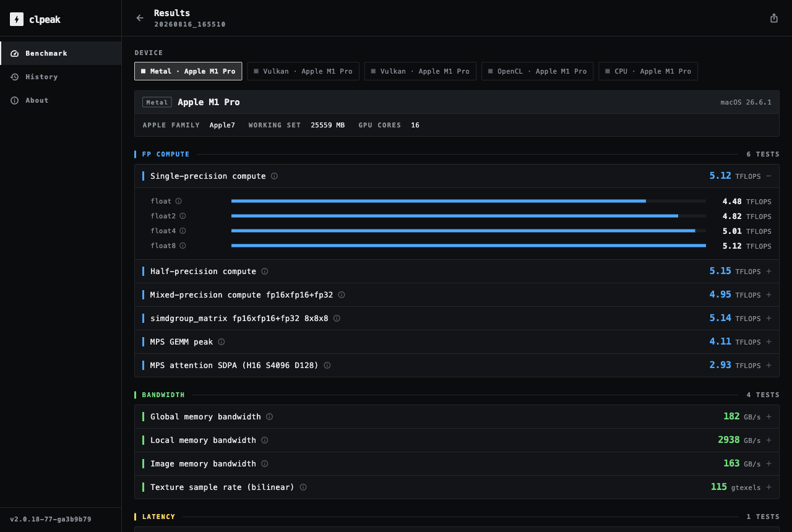Click the Metal badge beside Apple M1 Pro

tap(157, 103)
